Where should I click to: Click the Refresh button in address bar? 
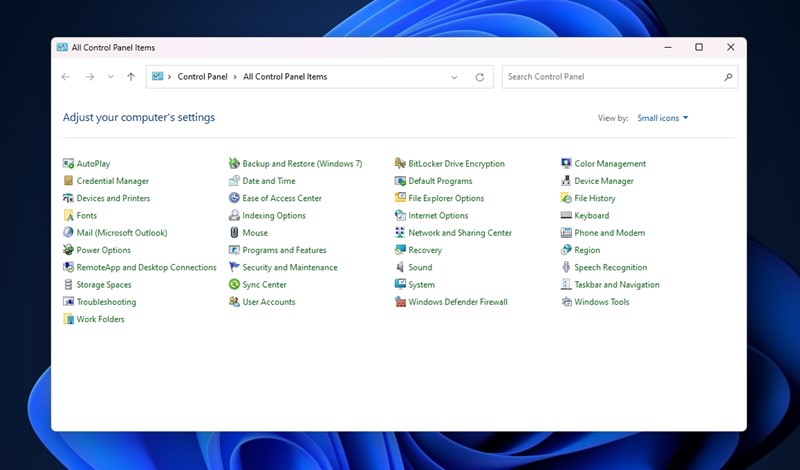coord(480,77)
